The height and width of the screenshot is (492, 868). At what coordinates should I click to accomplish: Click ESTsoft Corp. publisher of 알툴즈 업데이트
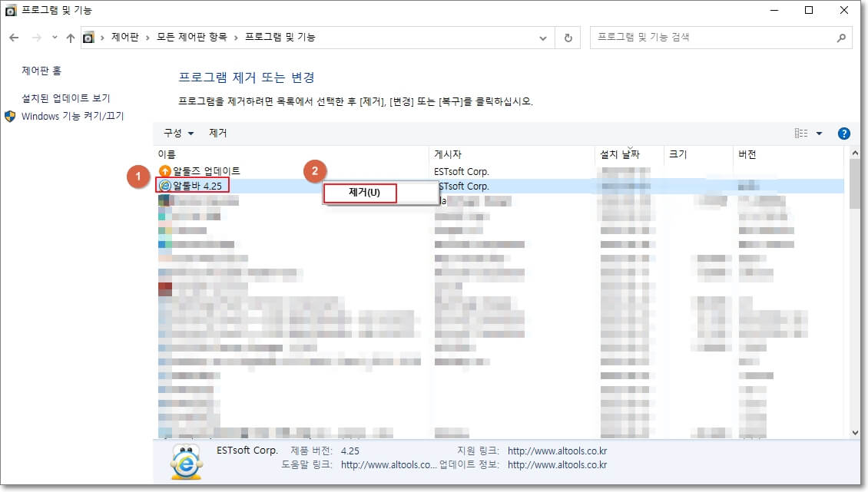click(x=462, y=172)
